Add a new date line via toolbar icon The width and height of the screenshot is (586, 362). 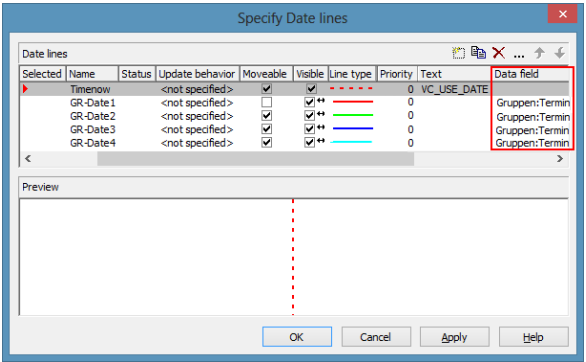tap(458, 53)
